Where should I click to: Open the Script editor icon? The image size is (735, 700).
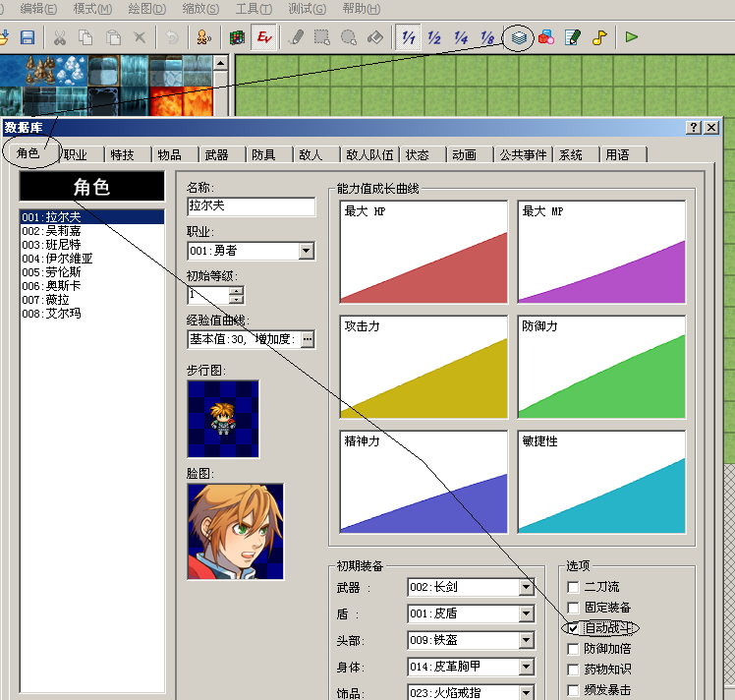tap(572, 37)
